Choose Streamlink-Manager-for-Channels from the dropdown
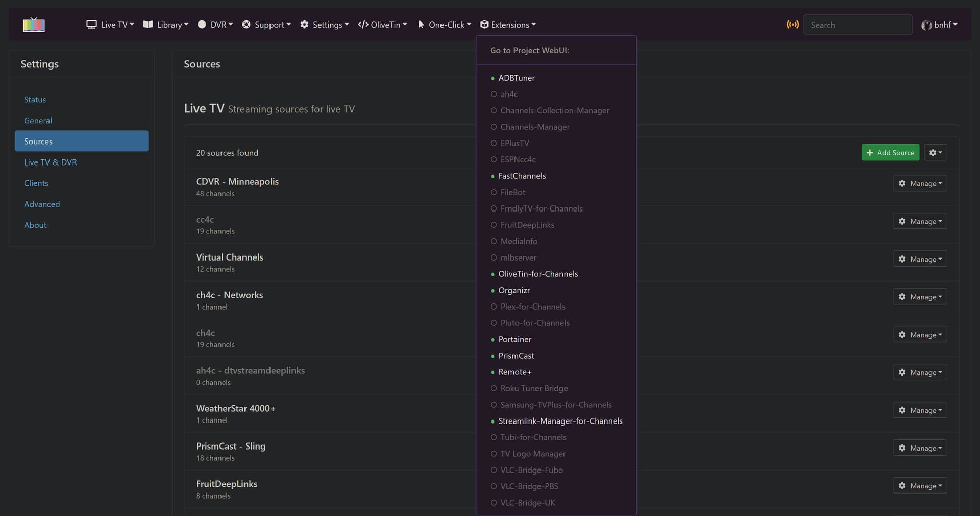Screen dimensions: 980x516 [560, 421]
